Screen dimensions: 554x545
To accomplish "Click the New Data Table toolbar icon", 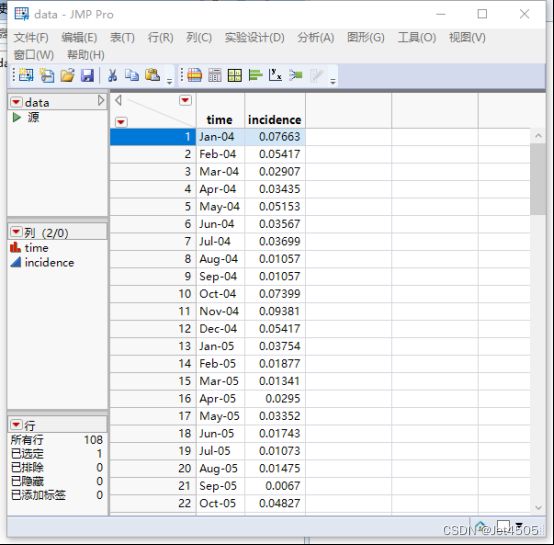I will 26,75.
